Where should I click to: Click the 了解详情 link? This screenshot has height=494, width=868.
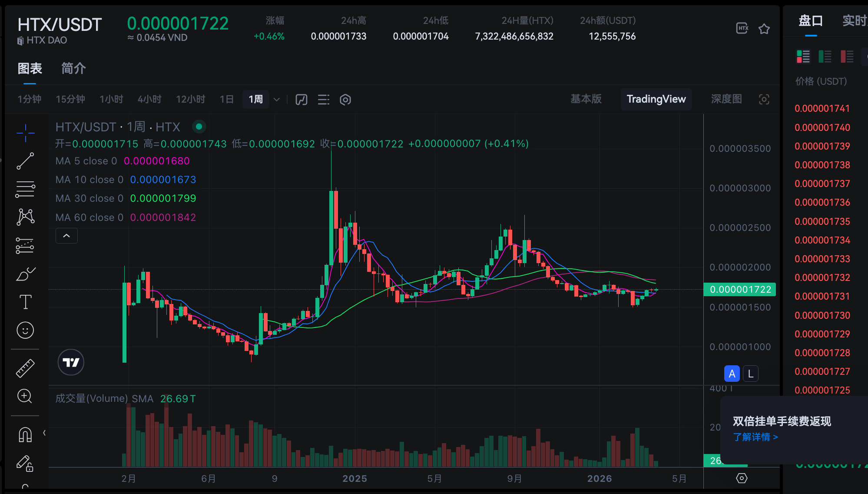[x=755, y=437]
